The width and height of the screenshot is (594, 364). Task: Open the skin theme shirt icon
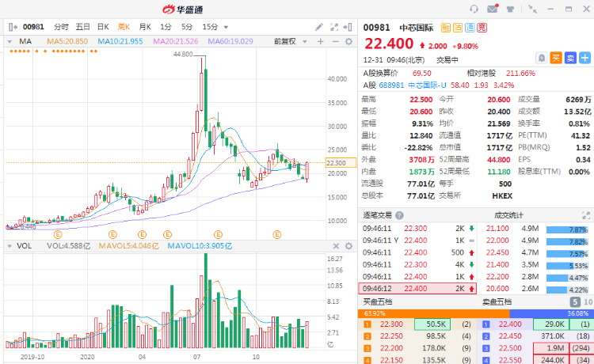coord(510,9)
